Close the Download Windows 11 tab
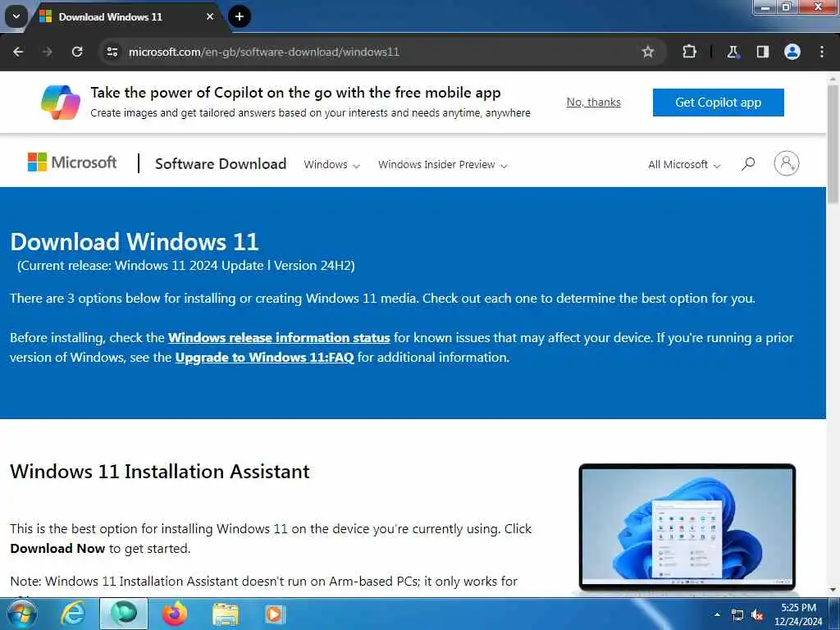Screen dimensions: 840x630 (210, 16)
